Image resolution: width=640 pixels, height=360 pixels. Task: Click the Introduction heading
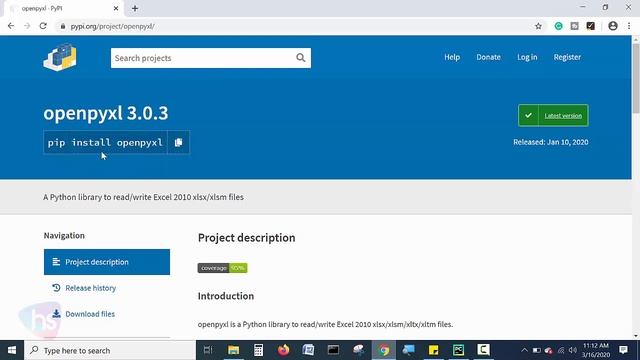(226, 296)
